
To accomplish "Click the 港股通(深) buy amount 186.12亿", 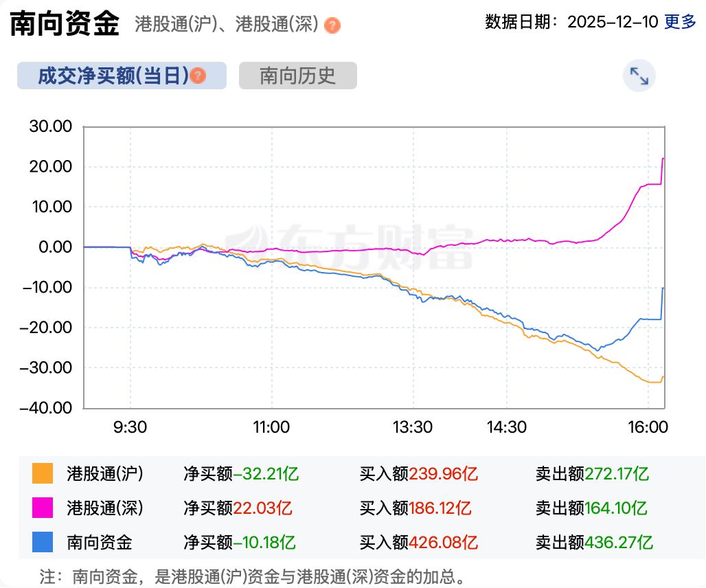I will [440, 508].
